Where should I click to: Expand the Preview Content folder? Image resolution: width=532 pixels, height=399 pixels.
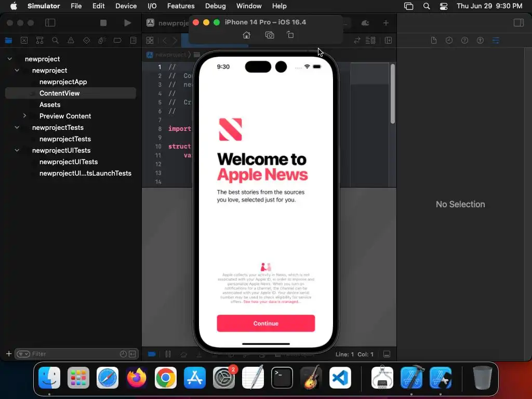[24, 116]
